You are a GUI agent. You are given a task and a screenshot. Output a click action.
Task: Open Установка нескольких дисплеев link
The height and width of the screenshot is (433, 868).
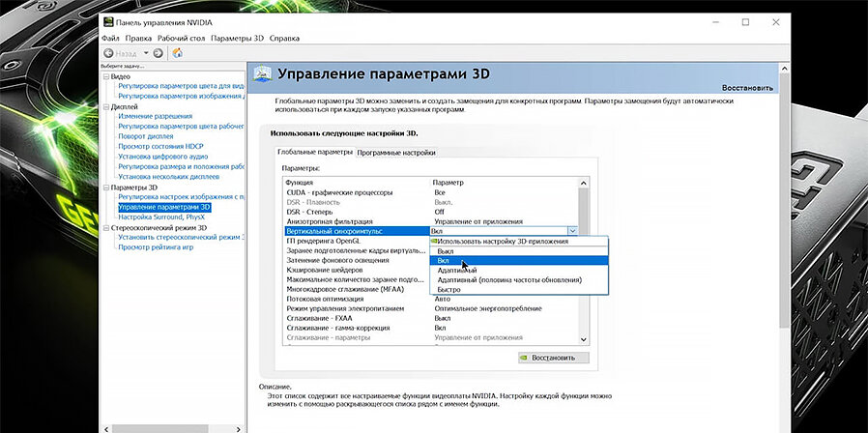pyautogui.click(x=169, y=177)
